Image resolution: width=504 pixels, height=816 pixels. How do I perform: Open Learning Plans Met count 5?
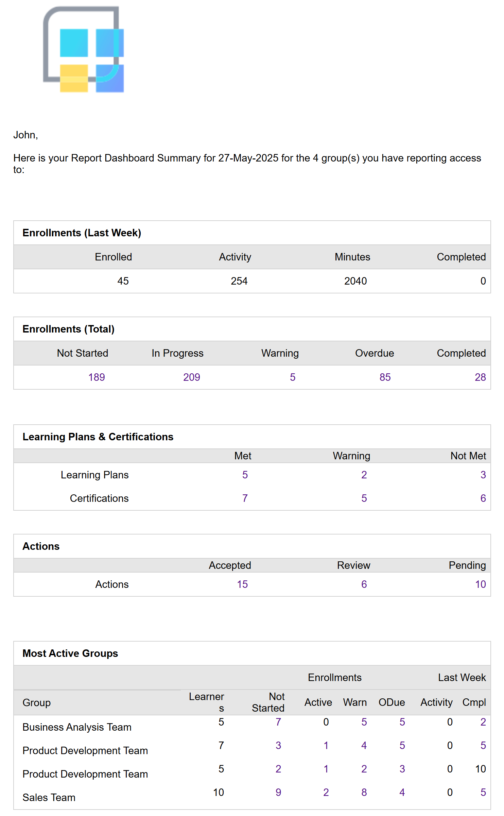click(245, 475)
